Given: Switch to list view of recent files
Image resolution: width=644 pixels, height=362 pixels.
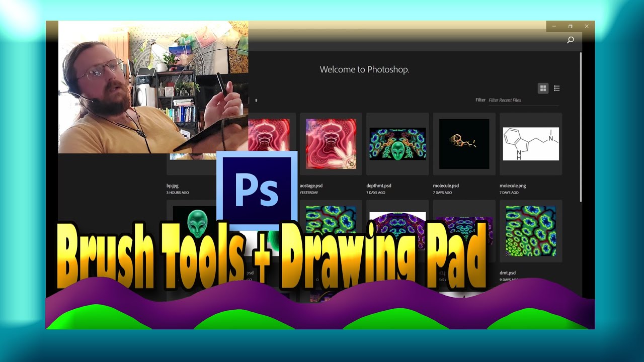Looking at the screenshot, I should point(557,88).
